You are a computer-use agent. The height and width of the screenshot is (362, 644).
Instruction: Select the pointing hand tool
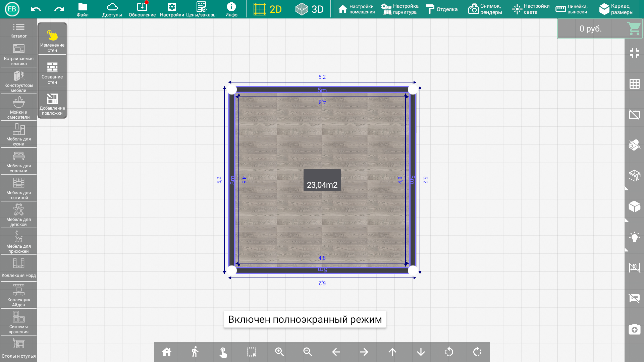coord(223,352)
